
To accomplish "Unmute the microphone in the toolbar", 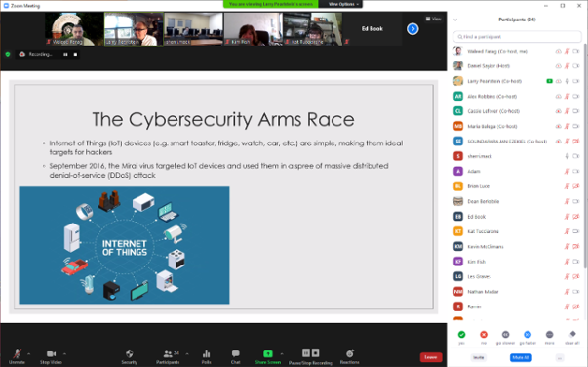I will 17,354.
